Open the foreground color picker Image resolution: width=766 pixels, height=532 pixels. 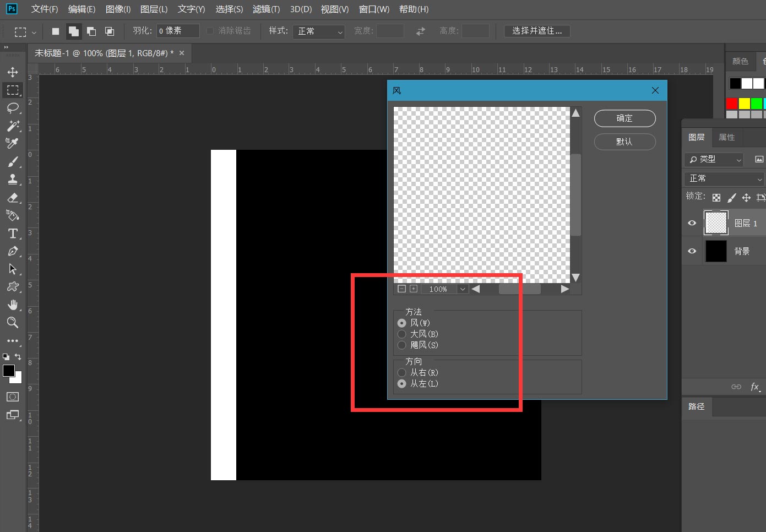8,371
